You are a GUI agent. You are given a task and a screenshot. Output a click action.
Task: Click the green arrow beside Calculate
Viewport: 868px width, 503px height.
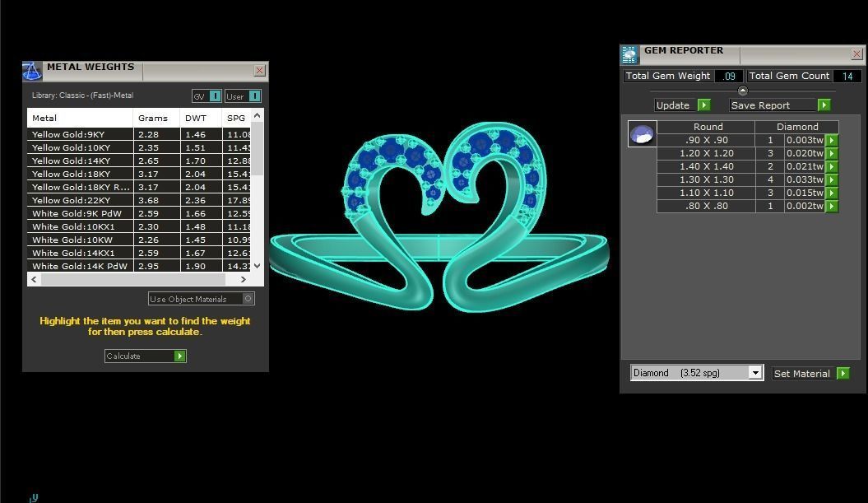180,356
